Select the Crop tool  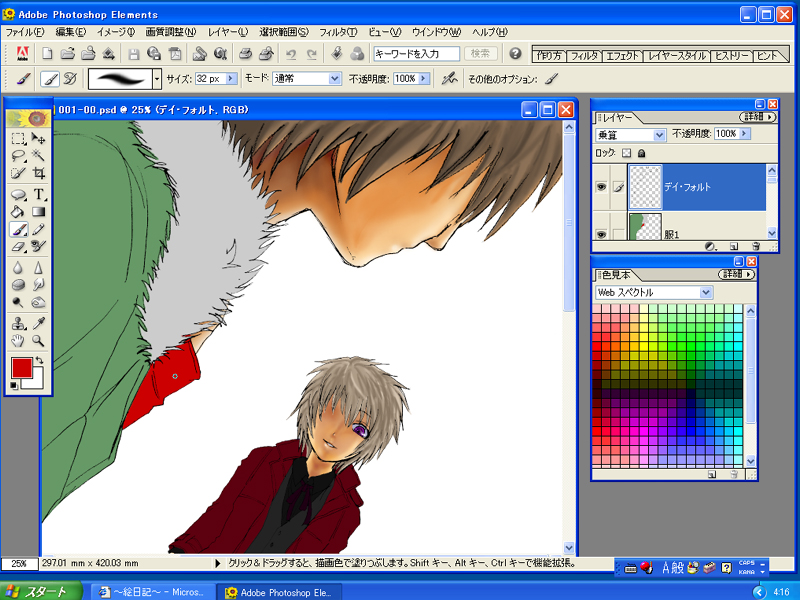(x=38, y=173)
